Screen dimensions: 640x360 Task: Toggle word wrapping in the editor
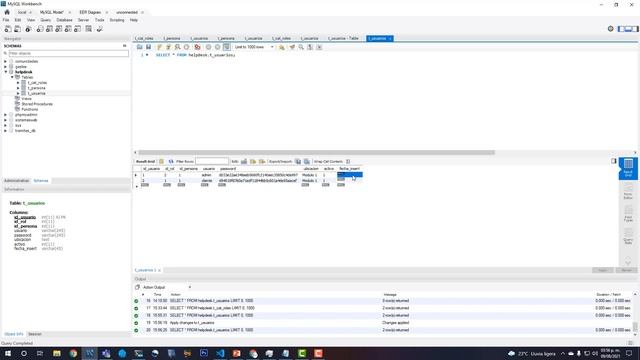[x=319, y=47]
